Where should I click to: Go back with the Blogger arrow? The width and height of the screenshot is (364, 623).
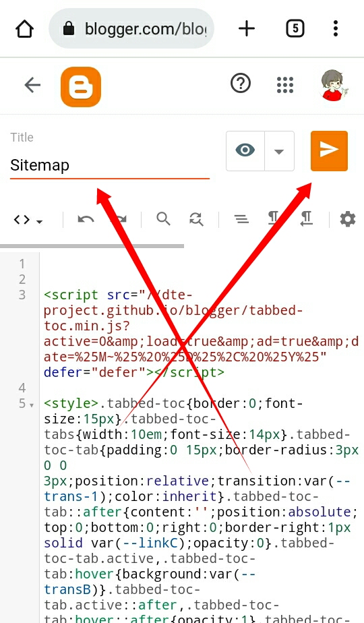click(32, 85)
